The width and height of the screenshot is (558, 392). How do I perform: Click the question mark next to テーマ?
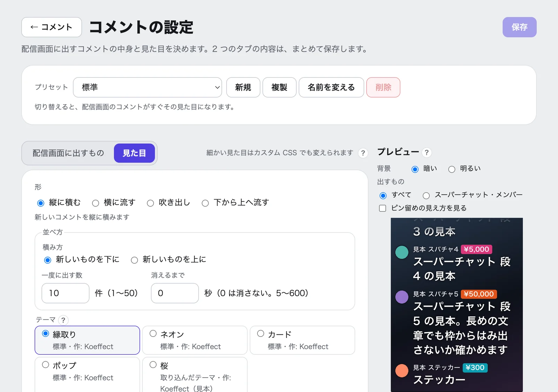tap(63, 320)
